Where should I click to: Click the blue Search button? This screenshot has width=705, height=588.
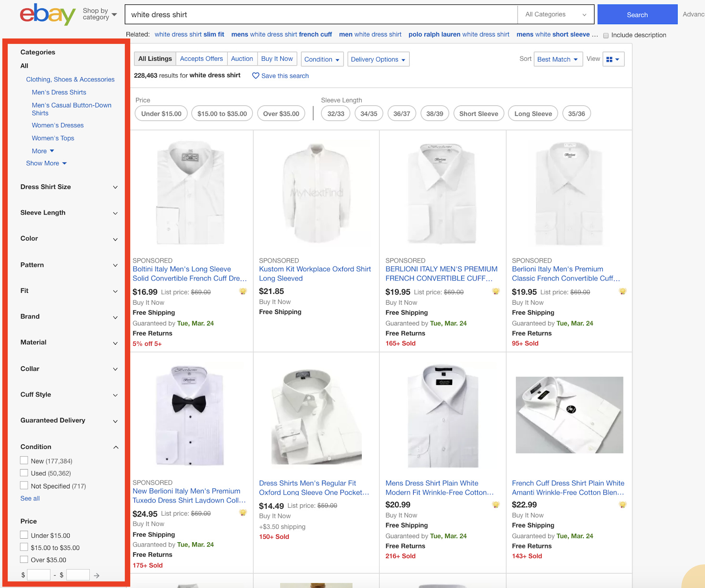[x=637, y=14]
